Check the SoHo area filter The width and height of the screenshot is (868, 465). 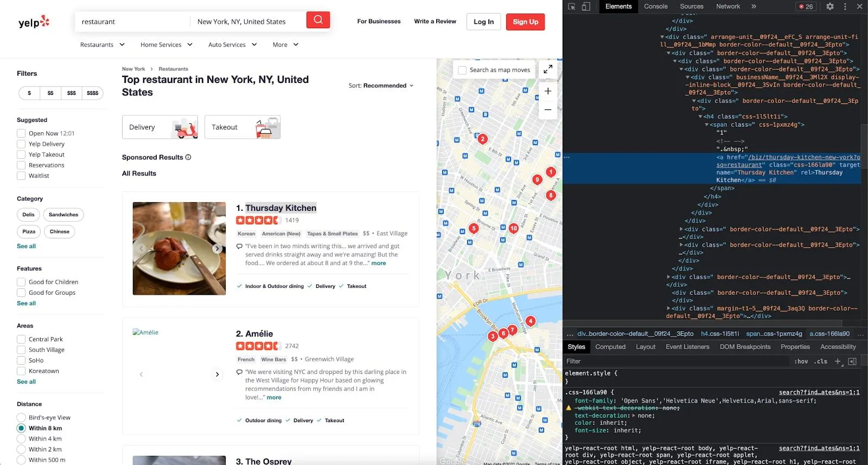click(x=21, y=360)
